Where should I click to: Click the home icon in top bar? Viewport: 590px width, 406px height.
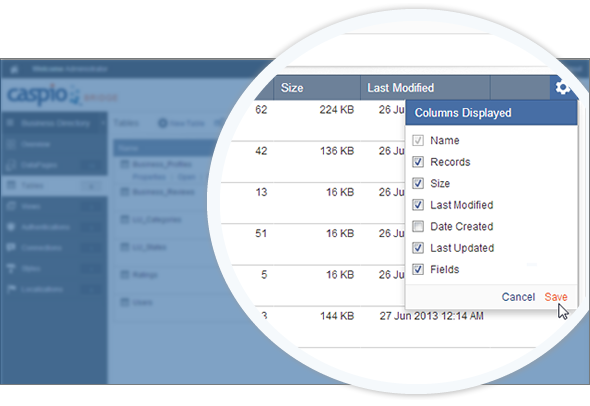click(14, 69)
